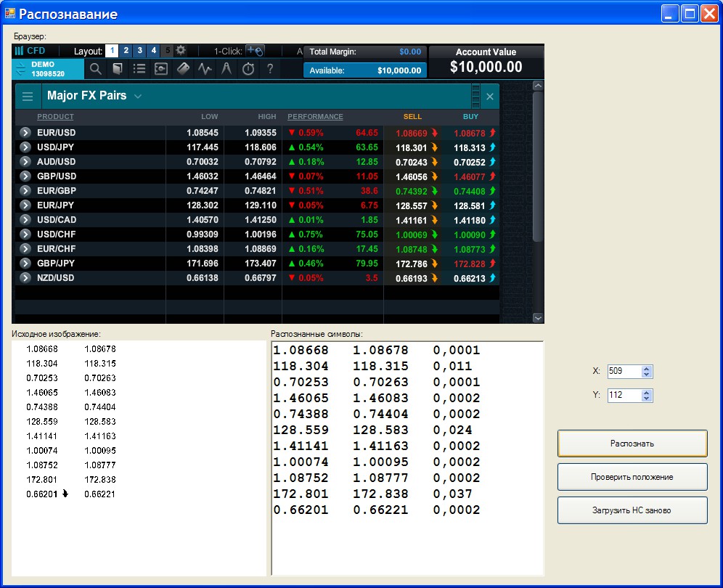
Task: Expand the USD/JPY row arrow
Action: tap(25, 147)
